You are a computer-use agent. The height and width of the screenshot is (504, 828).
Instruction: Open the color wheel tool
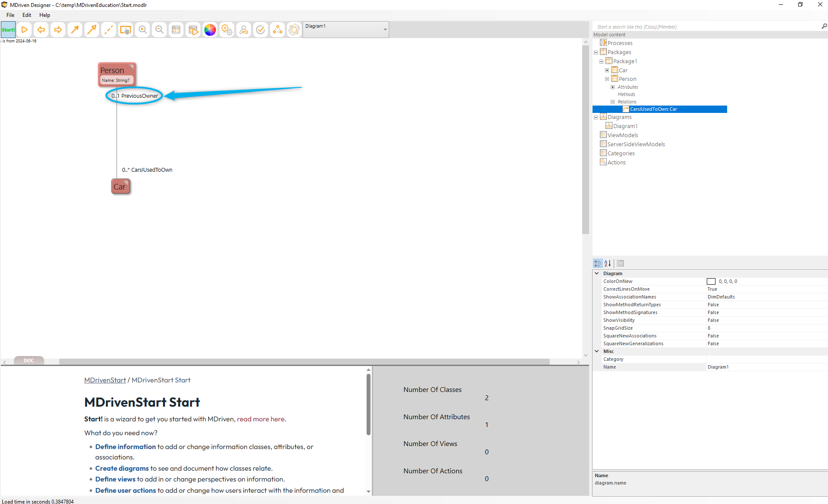coord(210,30)
